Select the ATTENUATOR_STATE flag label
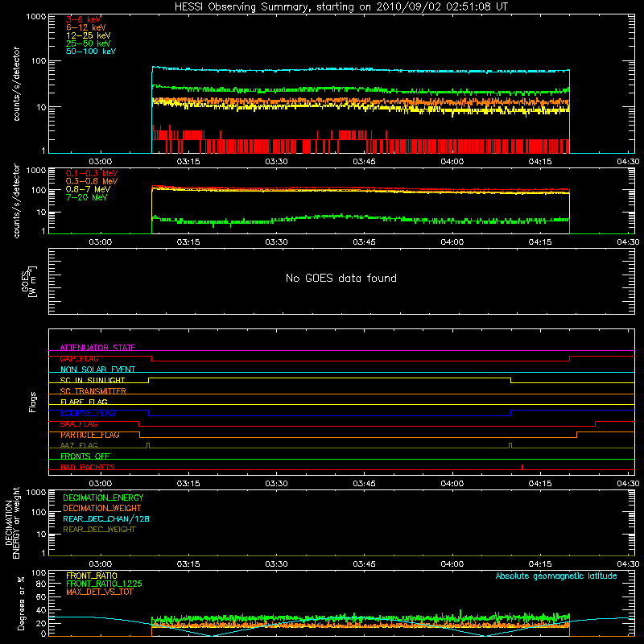Image resolution: width=644 pixels, height=644 pixels. [x=97, y=348]
